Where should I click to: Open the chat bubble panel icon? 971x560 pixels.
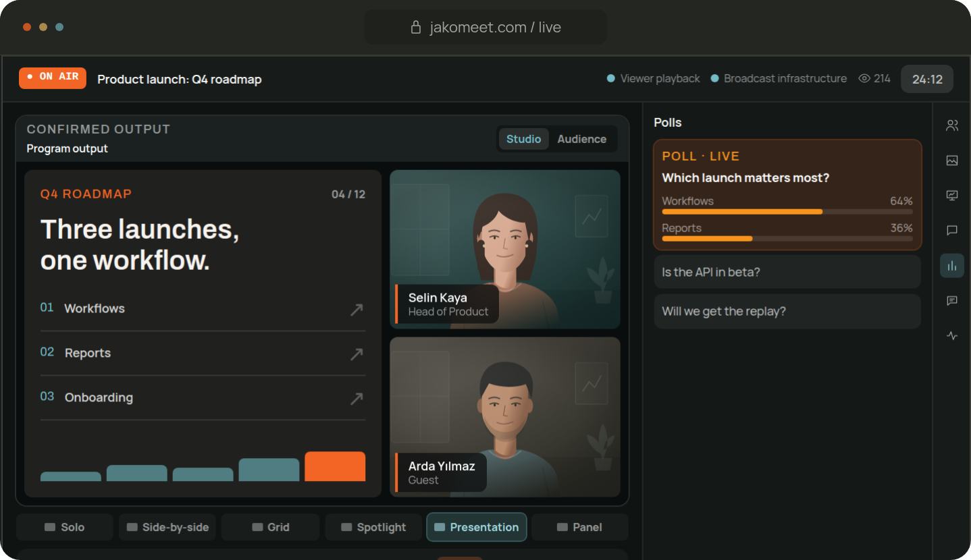[952, 231]
